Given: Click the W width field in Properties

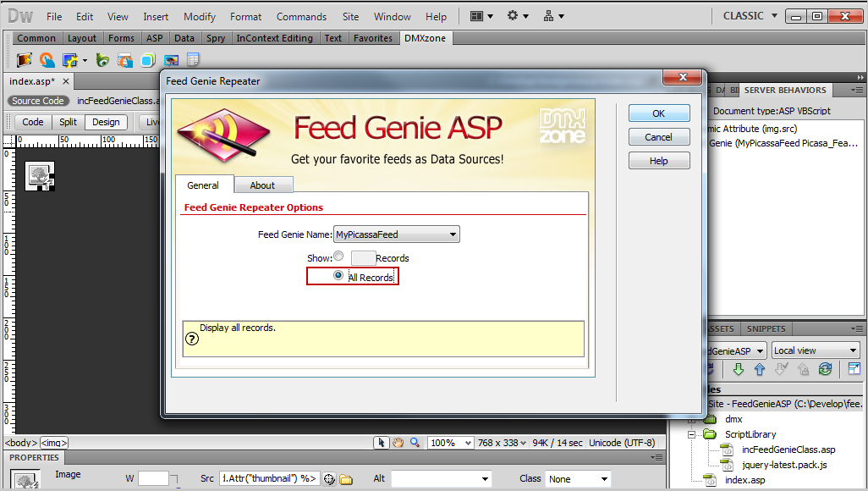Looking at the screenshot, I should pos(153,479).
